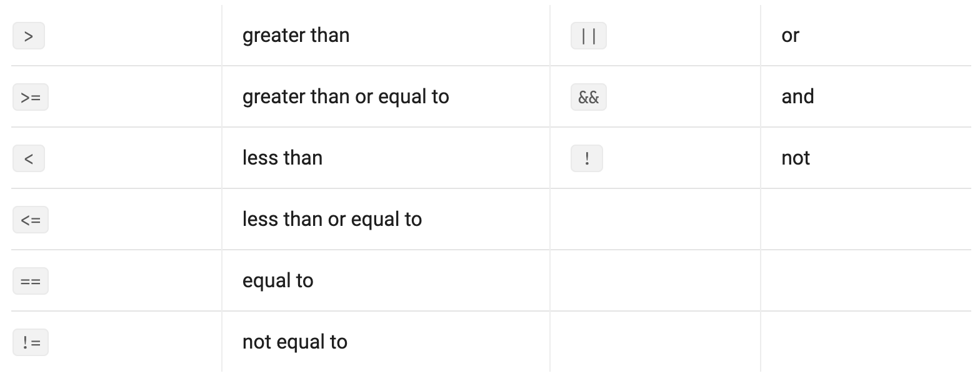The width and height of the screenshot is (980, 388).
Task: Click the ">" operator code badge
Action: coord(29,36)
